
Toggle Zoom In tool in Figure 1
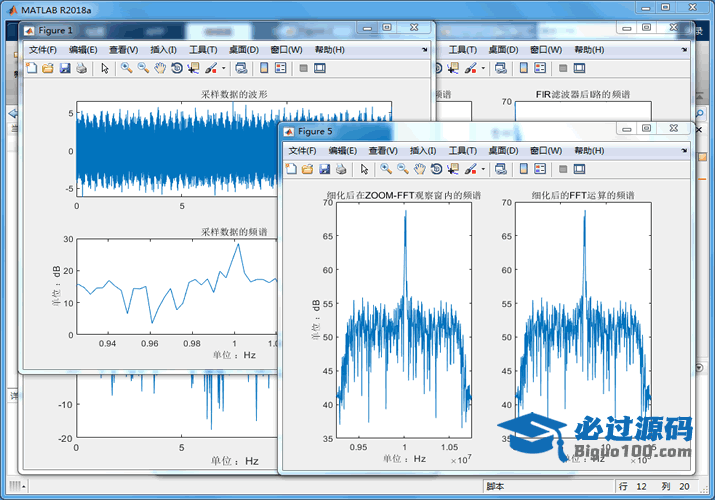tap(127, 68)
